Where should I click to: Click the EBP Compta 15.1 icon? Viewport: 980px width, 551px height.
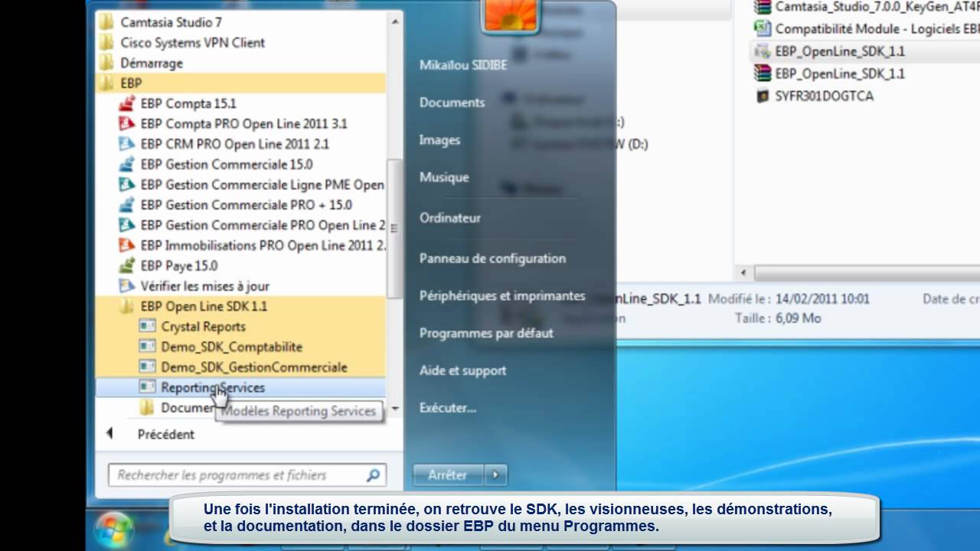coord(127,103)
